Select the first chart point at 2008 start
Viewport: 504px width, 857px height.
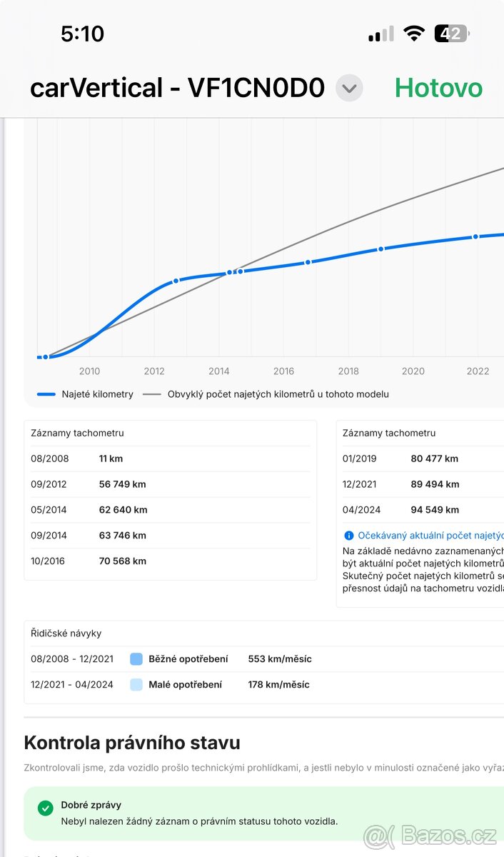coord(45,357)
